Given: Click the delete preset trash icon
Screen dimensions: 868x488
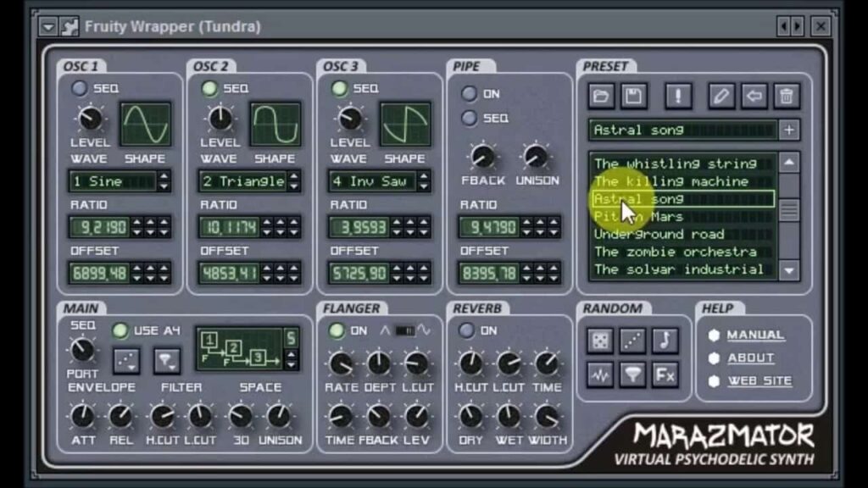Looking at the screenshot, I should (786, 96).
